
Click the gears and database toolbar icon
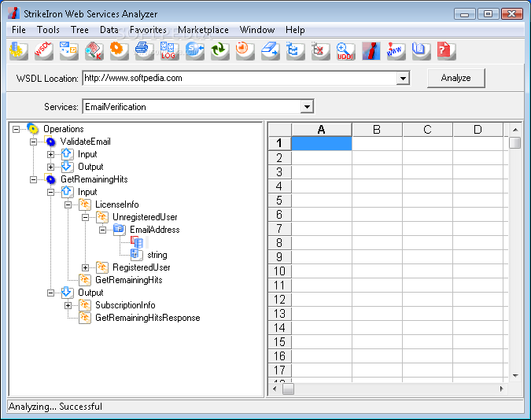click(19, 51)
